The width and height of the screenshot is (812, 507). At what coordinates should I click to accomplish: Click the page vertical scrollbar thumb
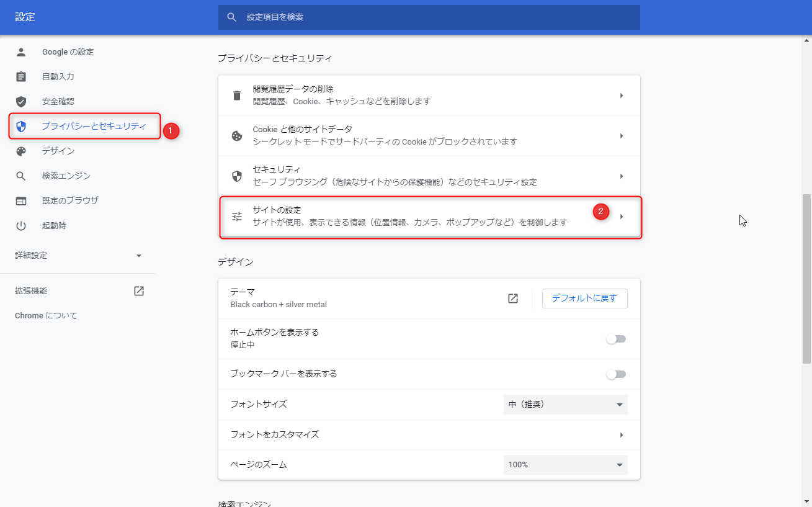click(x=806, y=279)
